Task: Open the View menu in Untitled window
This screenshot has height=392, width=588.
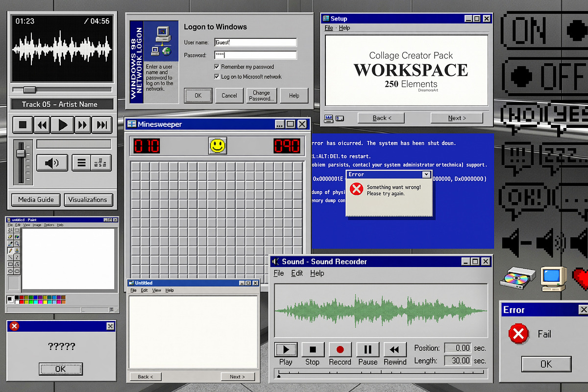Action: click(x=156, y=291)
